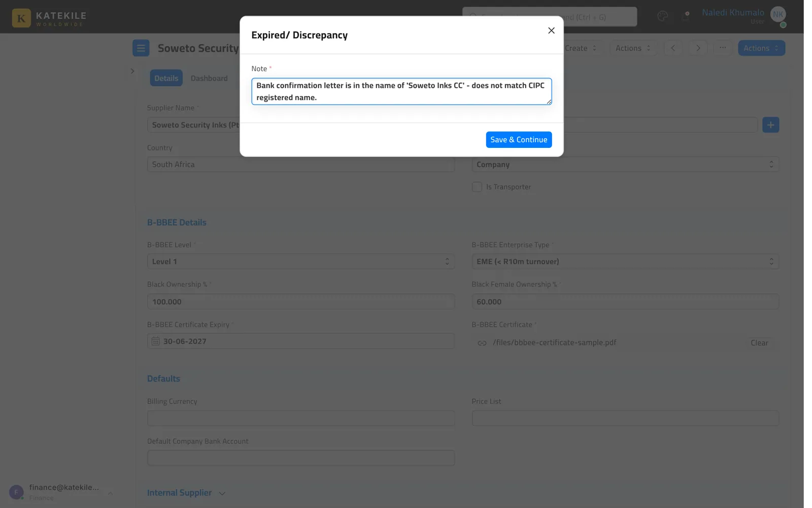Image resolution: width=812 pixels, height=508 pixels.
Task: Go to the next record arrow
Action: [x=698, y=48]
